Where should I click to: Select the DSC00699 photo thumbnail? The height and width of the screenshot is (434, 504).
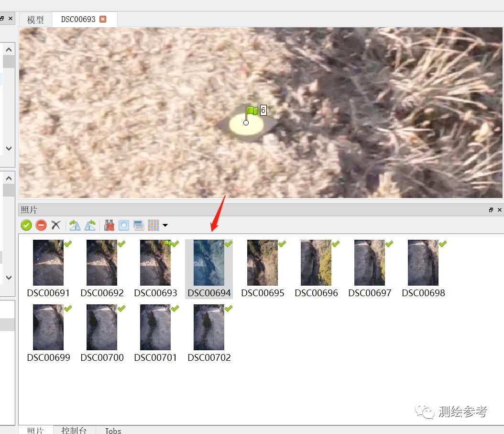coord(48,327)
